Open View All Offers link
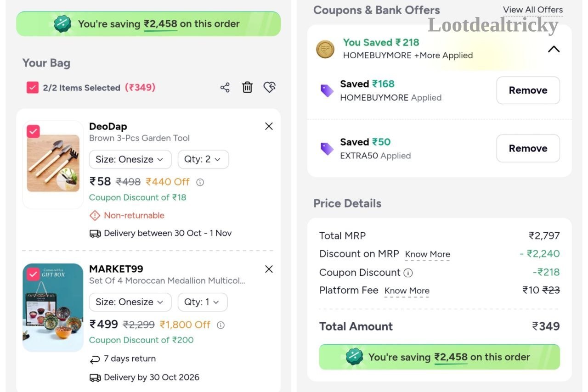Image resolution: width=588 pixels, height=392 pixels. tap(533, 10)
